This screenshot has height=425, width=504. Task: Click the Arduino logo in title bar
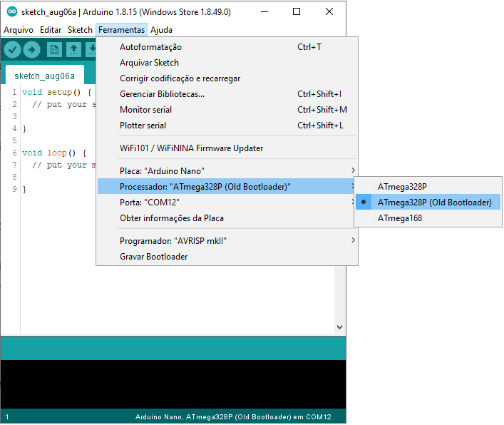12,11
